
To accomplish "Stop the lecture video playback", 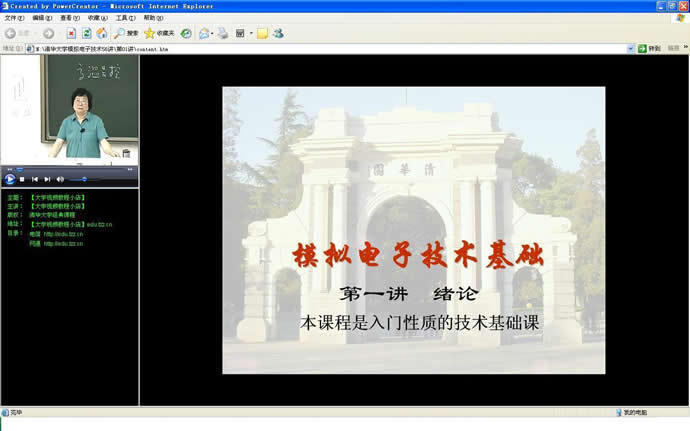I will [22, 179].
